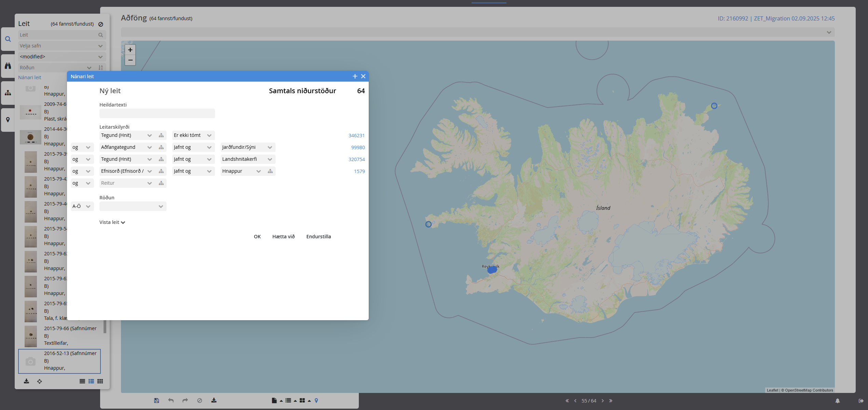Click the map pin icon in left sidebar

coord(8,120)
